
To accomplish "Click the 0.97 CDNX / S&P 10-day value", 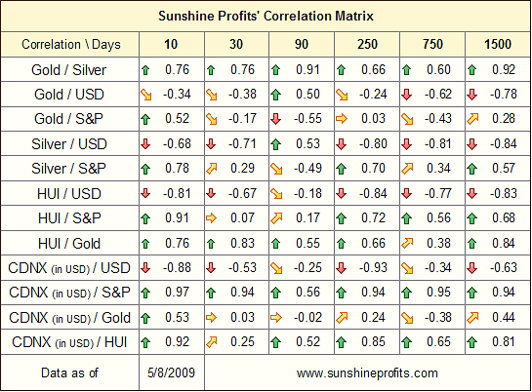I will coord(177,293).
